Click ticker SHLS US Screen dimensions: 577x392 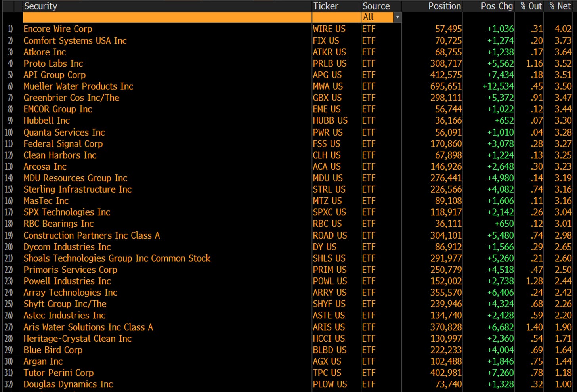click(329, 258)
